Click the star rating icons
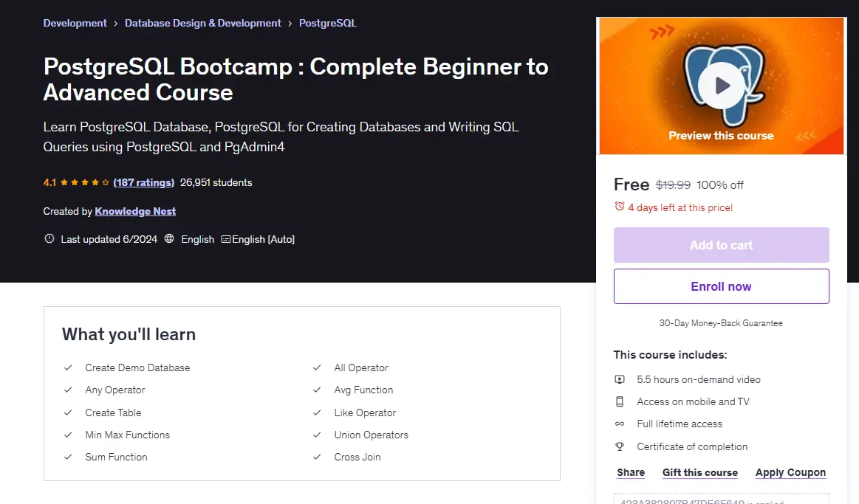 [84, 182]
